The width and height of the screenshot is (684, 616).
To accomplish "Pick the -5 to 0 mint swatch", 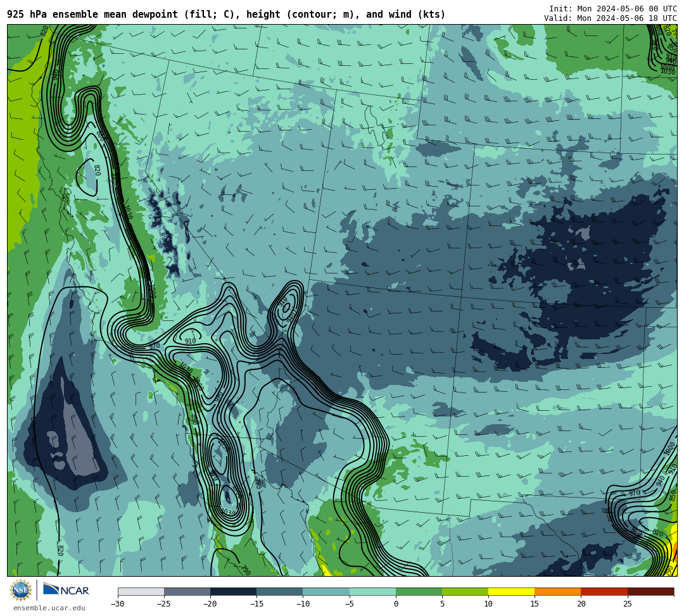I will pyautogui.click(x=372, y=591).
